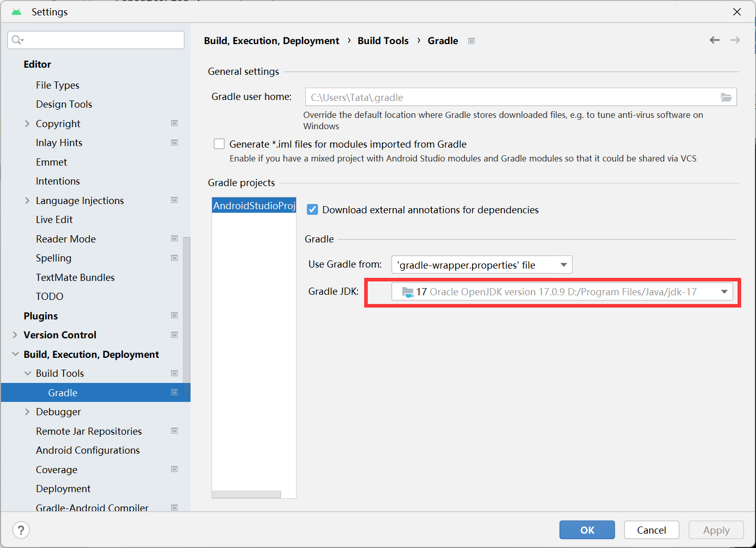756x548 pixels.
Task: Select the Editor section heading
Action: click(x=37, y=64)
